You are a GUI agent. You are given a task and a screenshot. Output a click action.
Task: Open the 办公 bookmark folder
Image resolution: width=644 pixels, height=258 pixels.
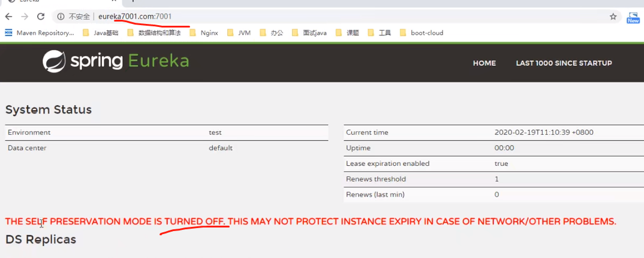click(272, 33)
